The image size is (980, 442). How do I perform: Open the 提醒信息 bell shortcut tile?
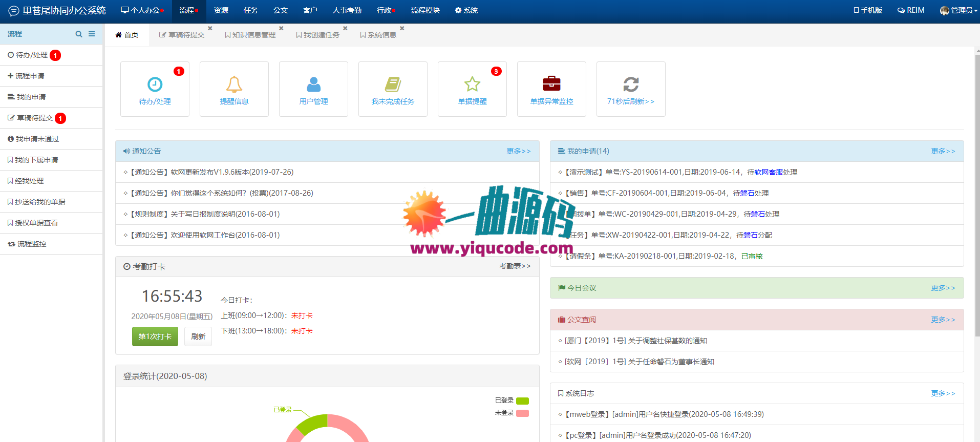(x=234, y=89)
